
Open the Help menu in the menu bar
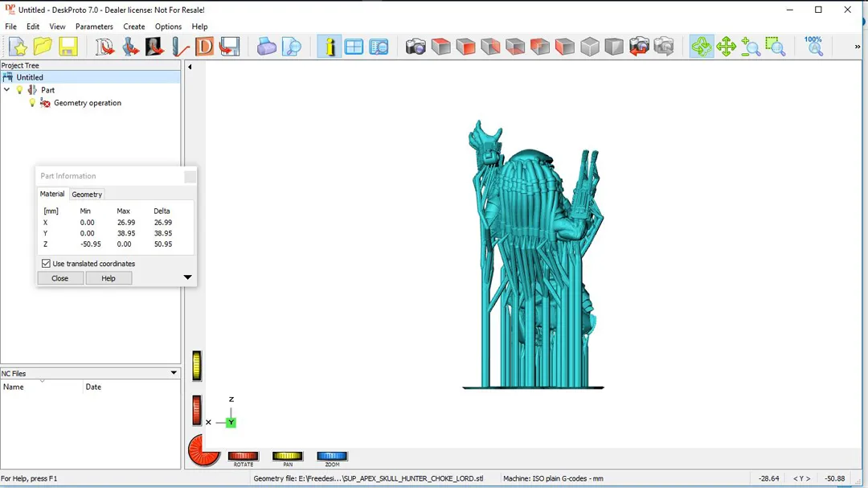pyautogui.click(x=199, y=27)
